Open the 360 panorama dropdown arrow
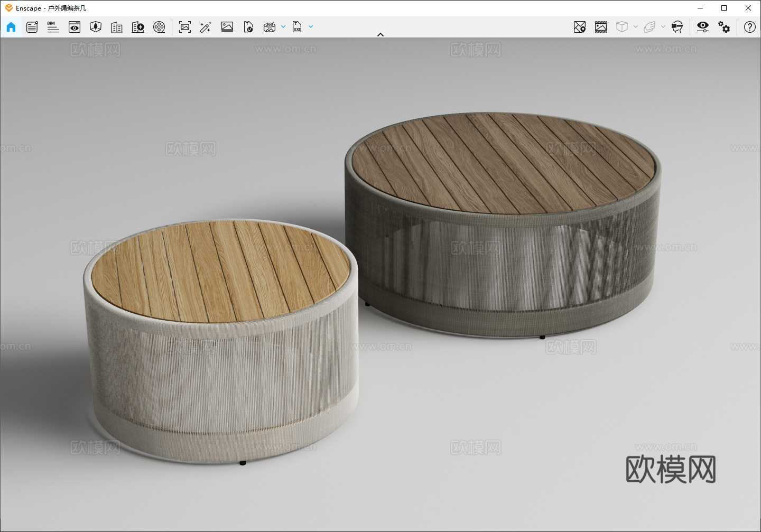 point(283,26)
